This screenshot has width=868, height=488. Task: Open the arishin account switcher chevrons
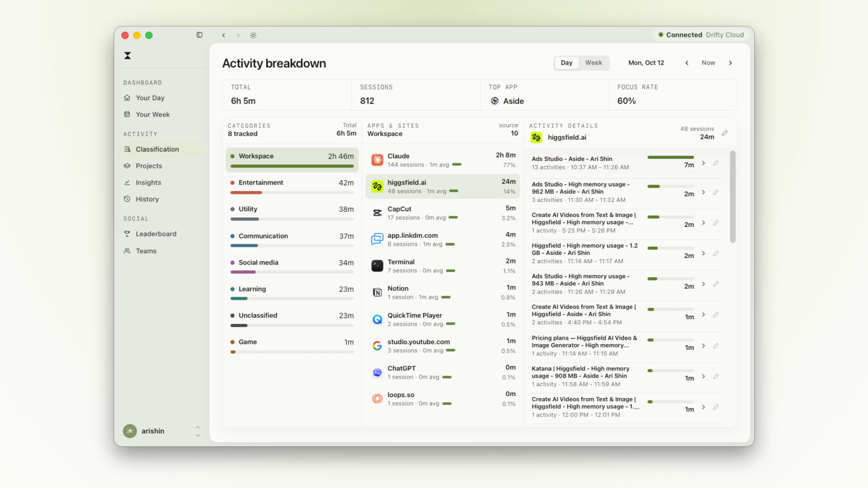pos(198,431)
